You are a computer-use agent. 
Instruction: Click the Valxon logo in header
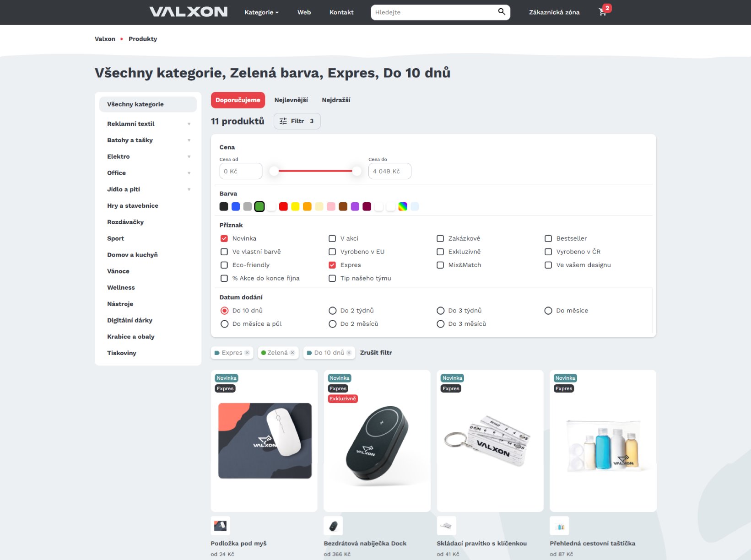(188, 12)
